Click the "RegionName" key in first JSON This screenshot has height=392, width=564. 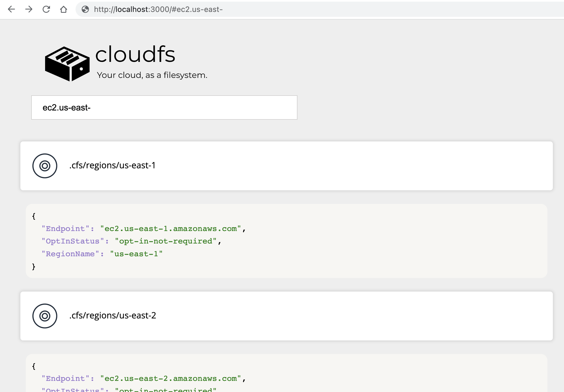[x=70, y=254]
